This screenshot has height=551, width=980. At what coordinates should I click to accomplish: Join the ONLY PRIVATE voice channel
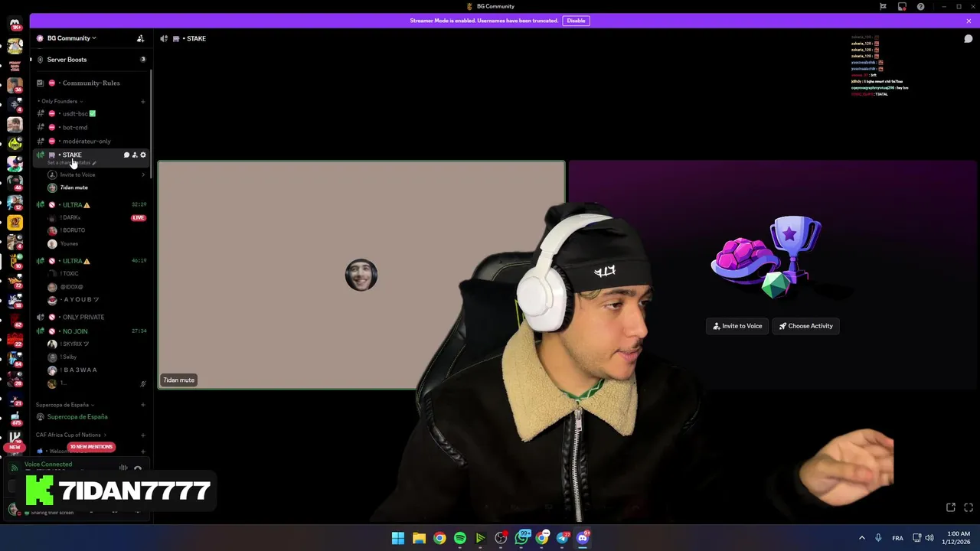(90, 317)
